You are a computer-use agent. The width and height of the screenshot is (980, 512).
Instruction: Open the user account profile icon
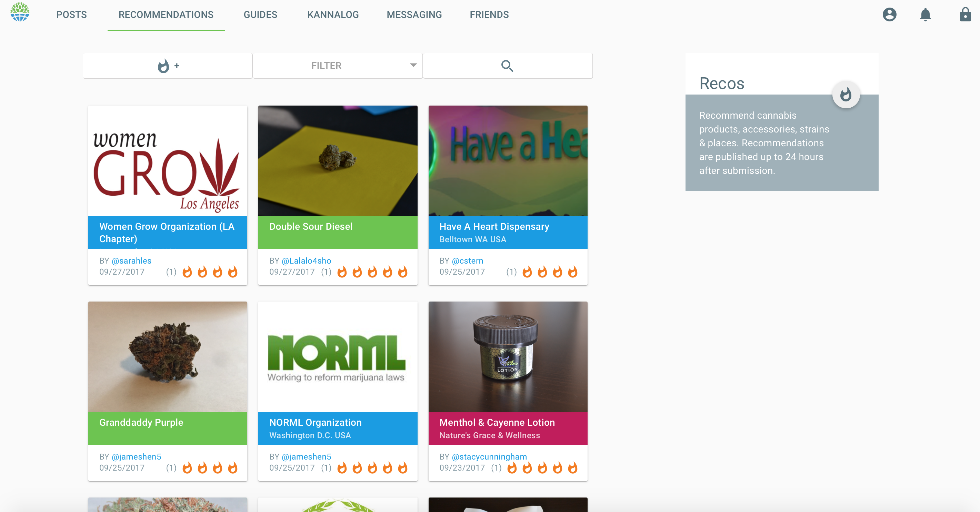[889, 15]
